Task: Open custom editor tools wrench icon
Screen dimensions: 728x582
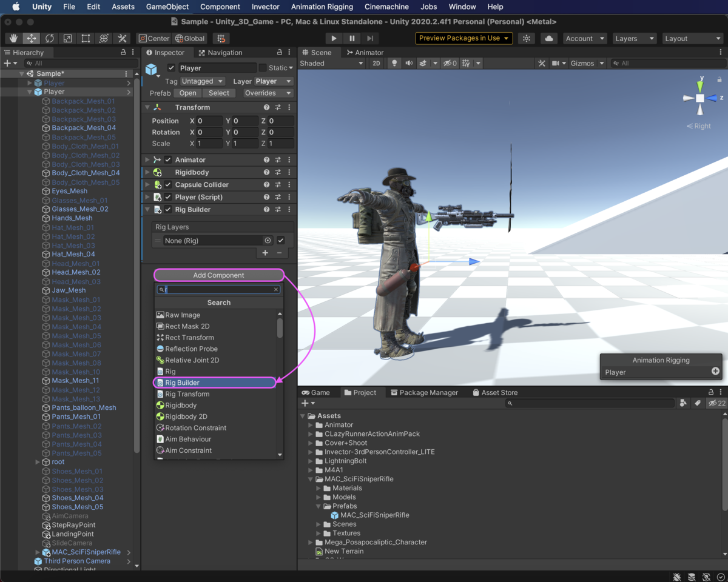Action: click(123, 38)
